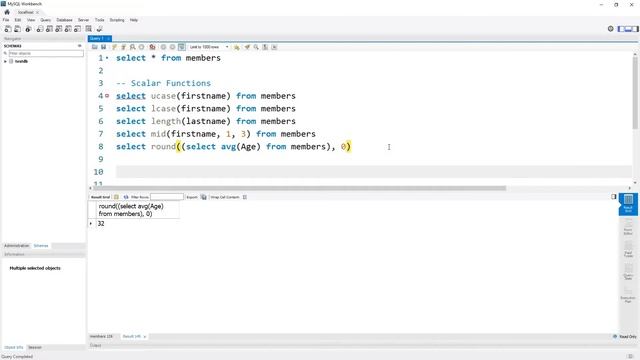Viewport: 640px width, 360px height.
Task: Open the Database menu
Action: [64, 20]
